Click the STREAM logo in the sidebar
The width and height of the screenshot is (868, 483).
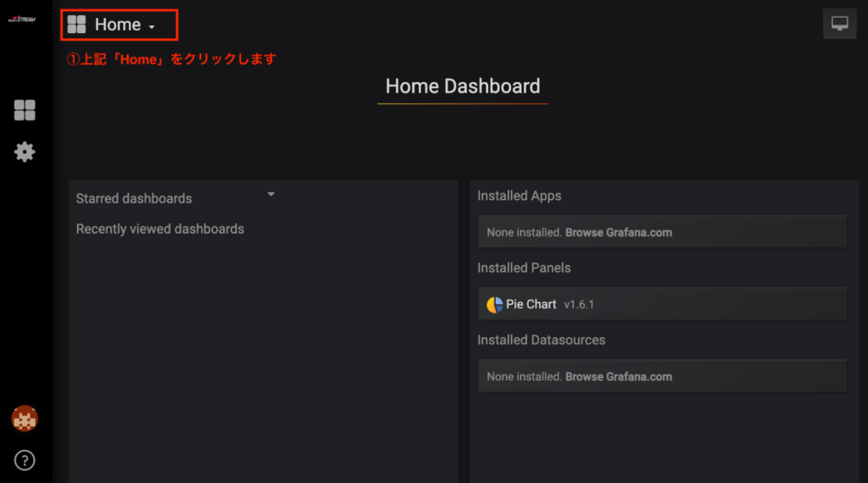(22, 19)
